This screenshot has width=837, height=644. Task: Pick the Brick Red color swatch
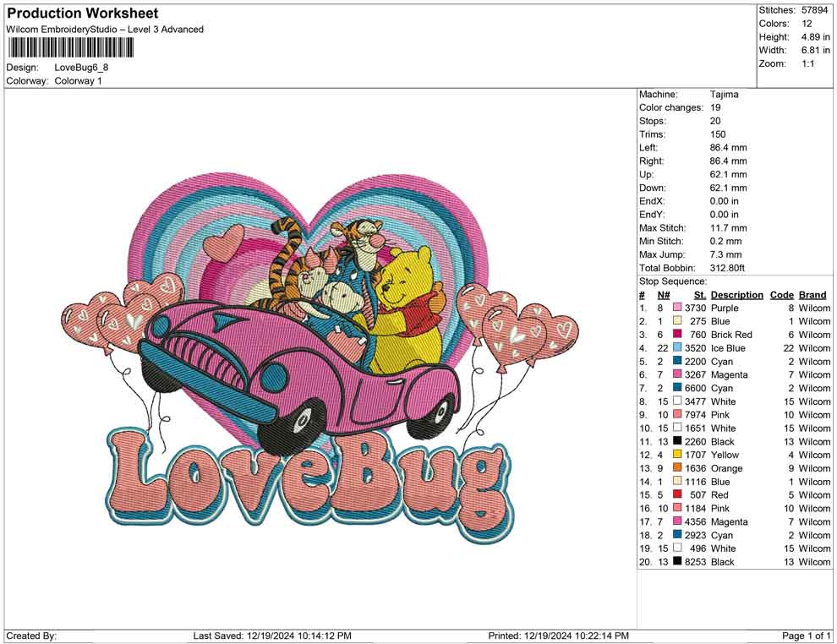(677, 334)
